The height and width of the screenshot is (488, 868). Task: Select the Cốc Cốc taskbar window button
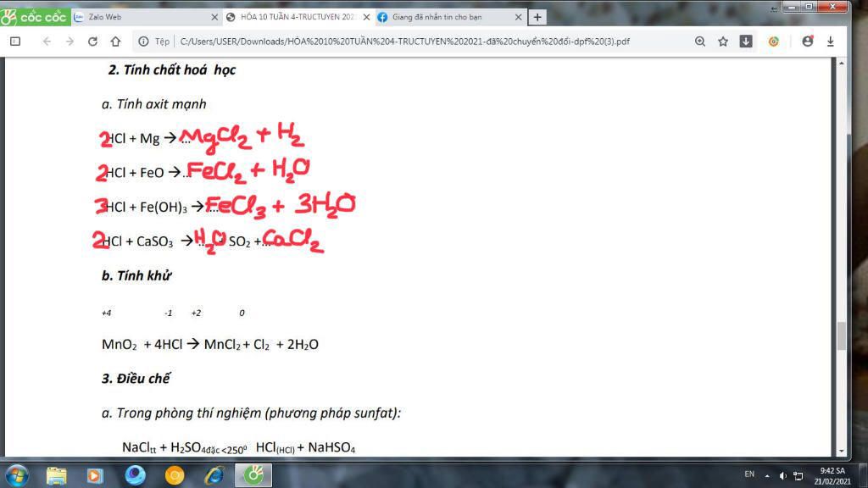point(253,475)
